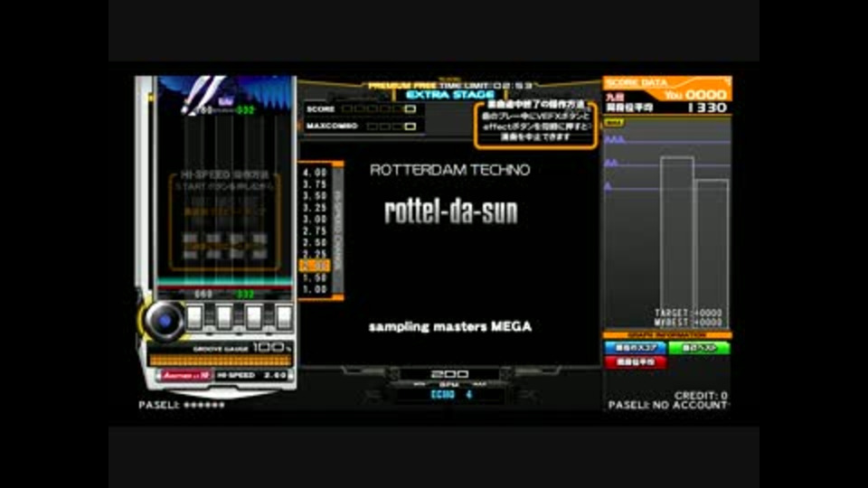This screenshot has width=868, height=488.
Task: Click the You 0000 score value
Action: 696,95
